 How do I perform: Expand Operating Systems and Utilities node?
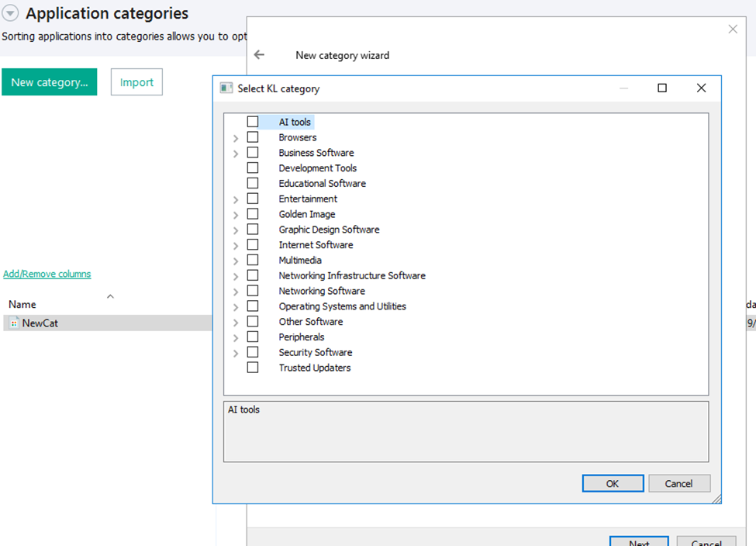236,307
